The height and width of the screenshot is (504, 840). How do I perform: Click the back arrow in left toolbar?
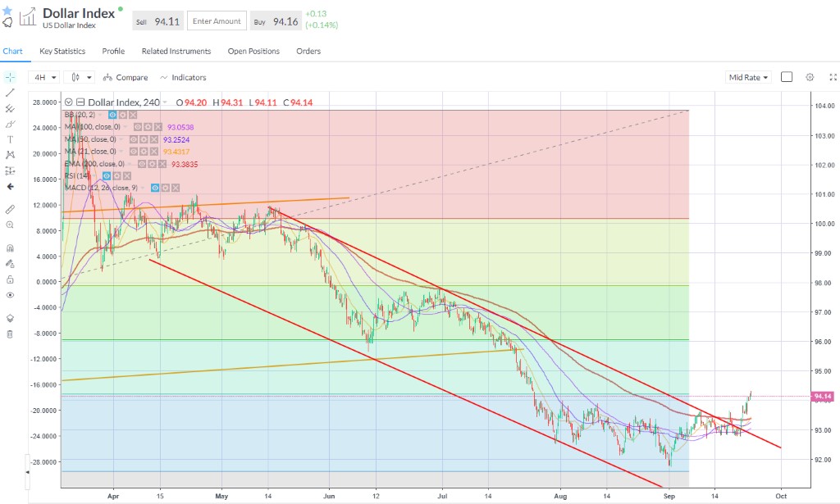pos(10,187)
